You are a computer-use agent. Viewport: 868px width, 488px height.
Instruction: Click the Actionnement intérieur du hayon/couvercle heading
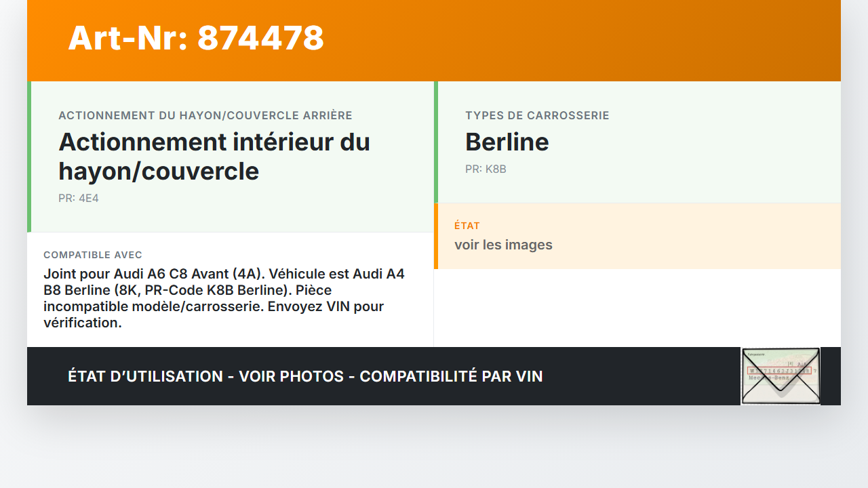point(214,157)
